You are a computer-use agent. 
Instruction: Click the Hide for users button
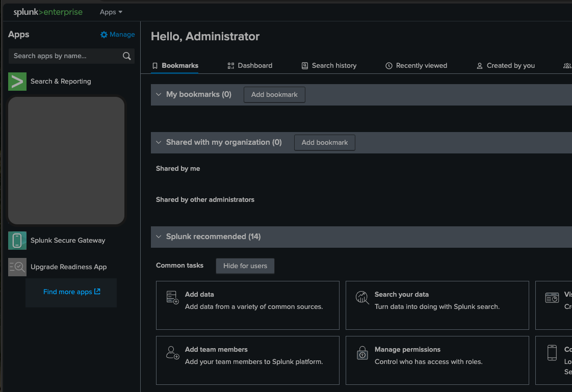tap(245, 266)
